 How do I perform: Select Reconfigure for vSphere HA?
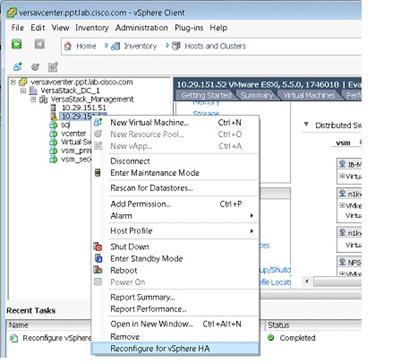175,349
